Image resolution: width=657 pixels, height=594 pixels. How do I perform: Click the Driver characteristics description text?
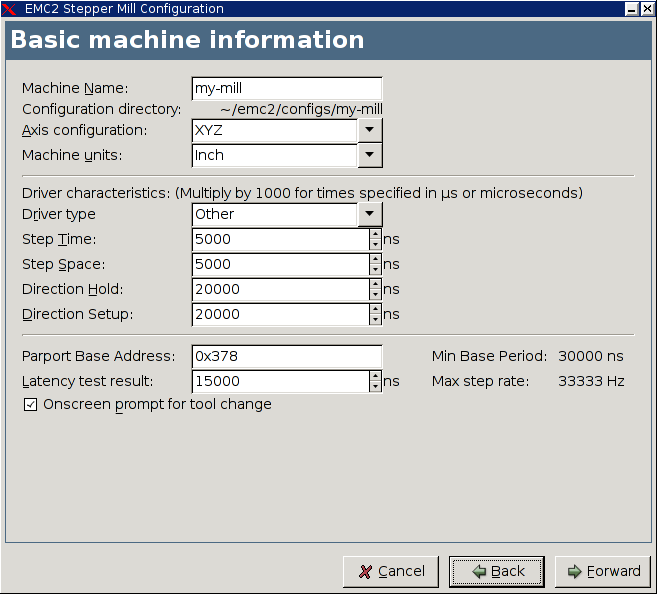click(302, 193)
